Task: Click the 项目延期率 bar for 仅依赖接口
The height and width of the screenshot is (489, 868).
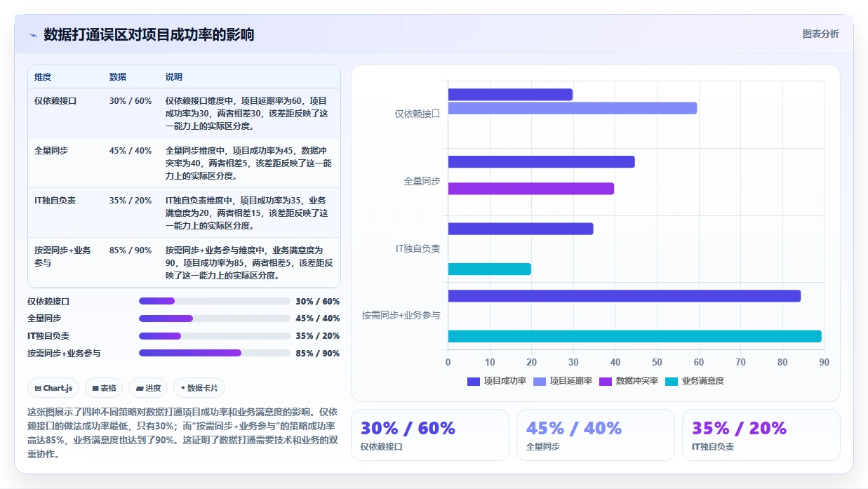Action: click(573, 108)
